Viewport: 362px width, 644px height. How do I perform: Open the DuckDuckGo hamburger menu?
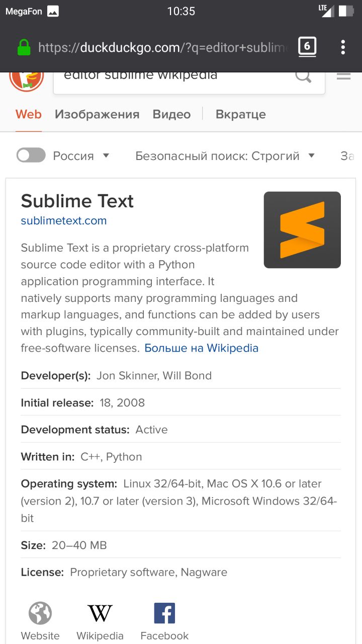pyautogui.click(x=343, y=76)
